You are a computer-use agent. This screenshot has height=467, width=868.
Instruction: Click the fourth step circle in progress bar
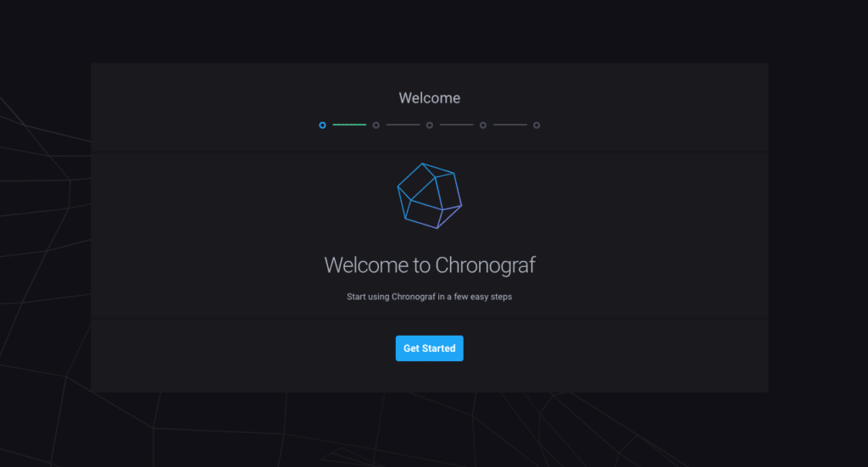click(x=483, y=125)
